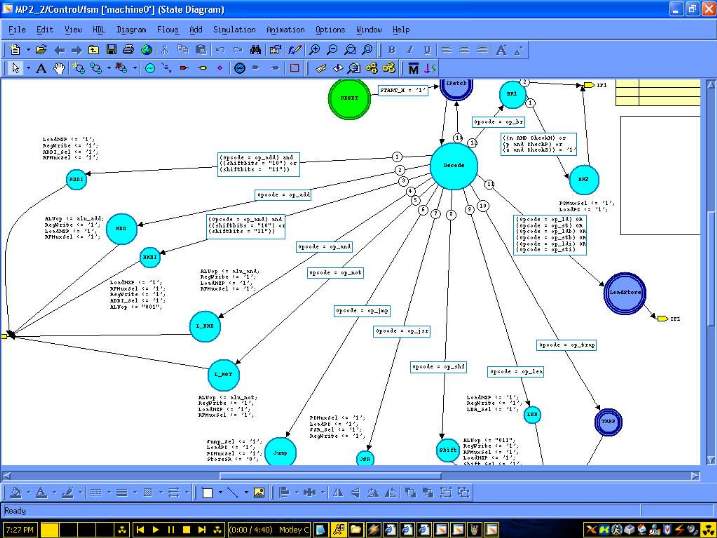Click the increase font size icon
The image size is (717, 538).
[501, 49]
